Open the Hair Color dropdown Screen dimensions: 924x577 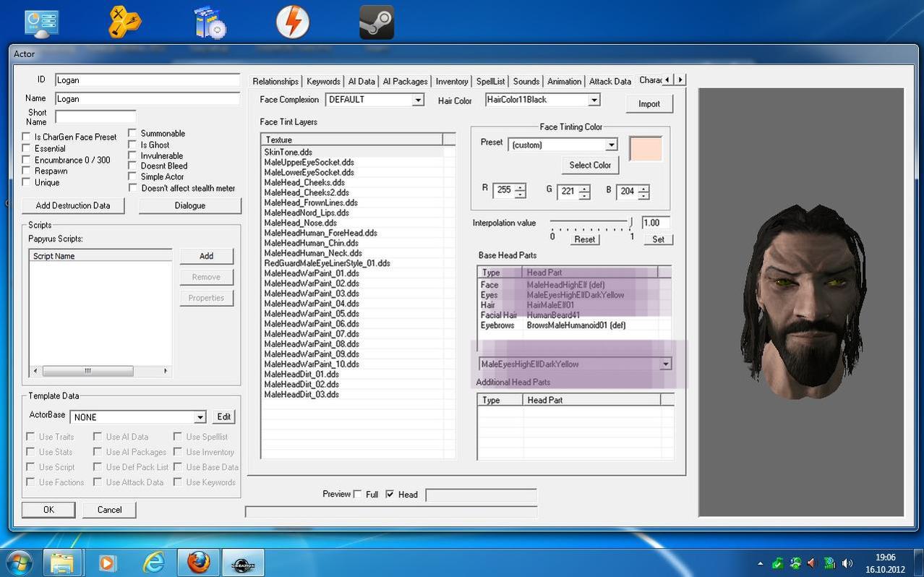click(594, 100)
